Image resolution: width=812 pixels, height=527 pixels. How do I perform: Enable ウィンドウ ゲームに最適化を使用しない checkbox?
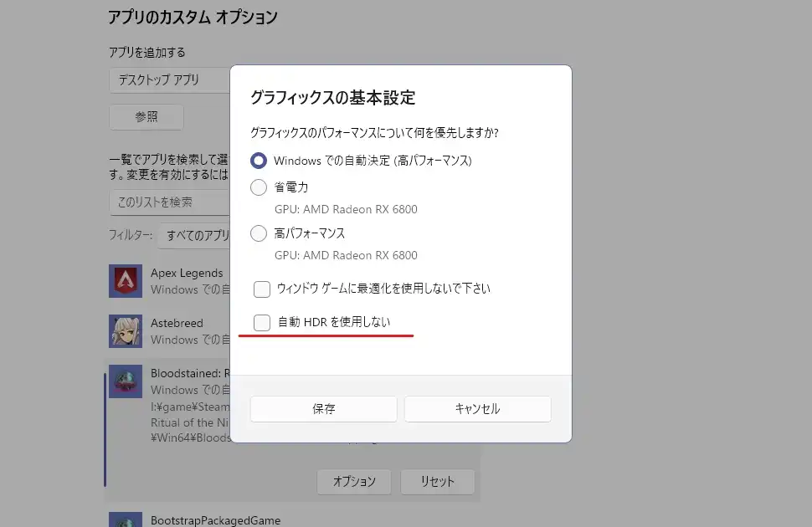(262, 289)
